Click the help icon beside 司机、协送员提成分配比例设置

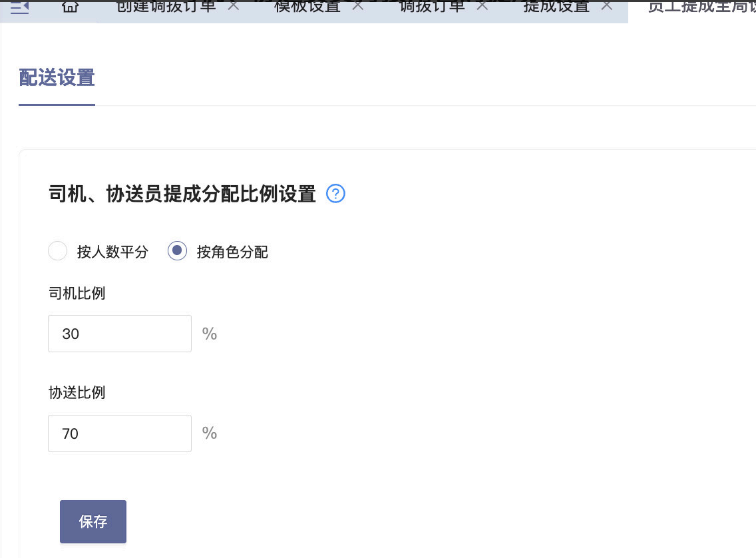(336, 194)
